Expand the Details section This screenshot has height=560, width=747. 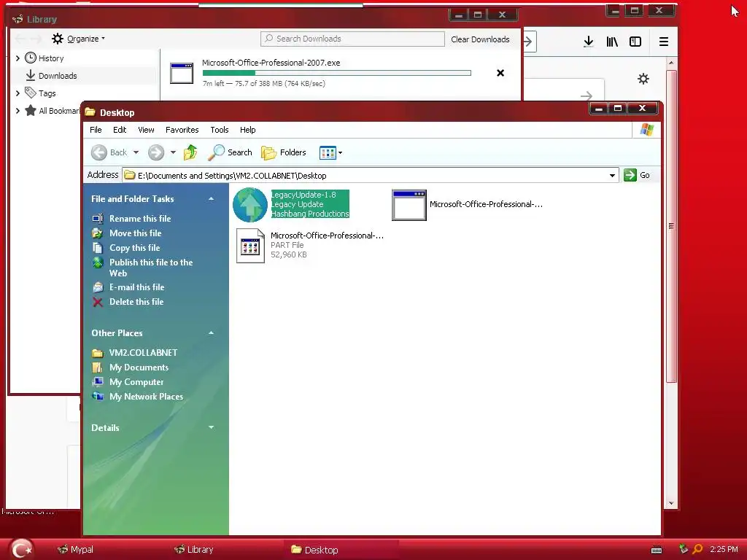point(211,427)
